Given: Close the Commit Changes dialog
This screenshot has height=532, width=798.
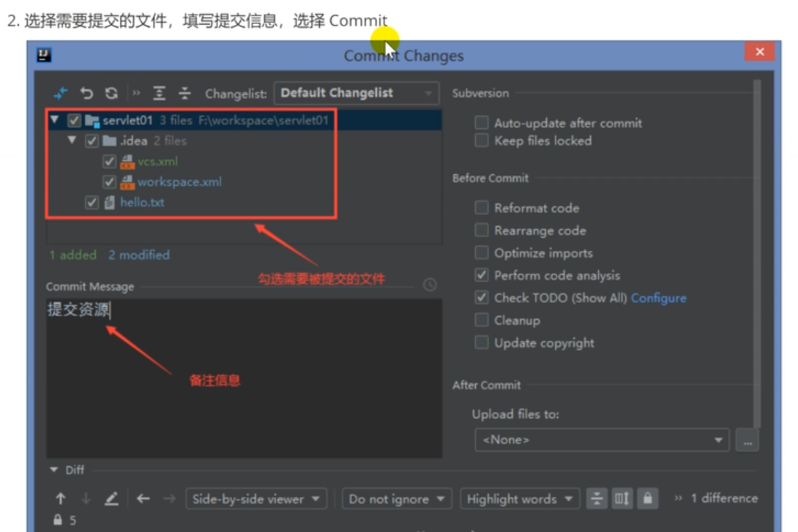Looking at the screenshot, I should point(760,52).
